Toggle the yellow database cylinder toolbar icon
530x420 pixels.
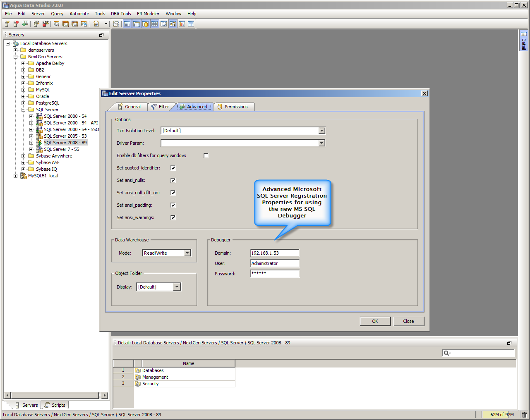coord(145,24)
